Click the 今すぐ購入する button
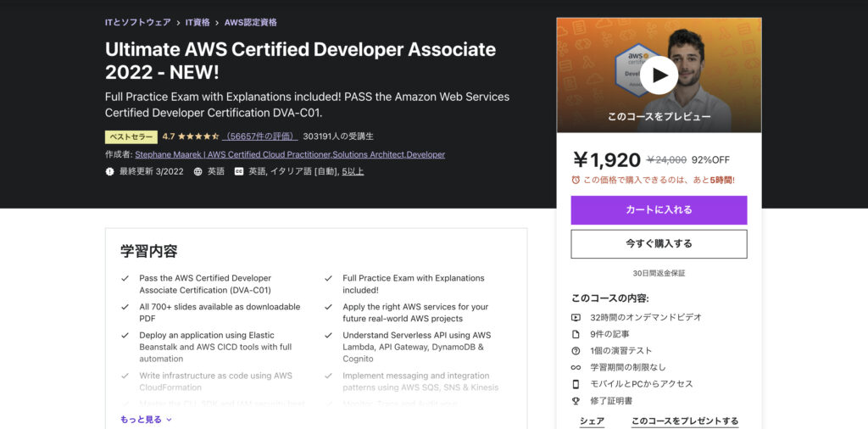868x429 pixels. (659, 243)
